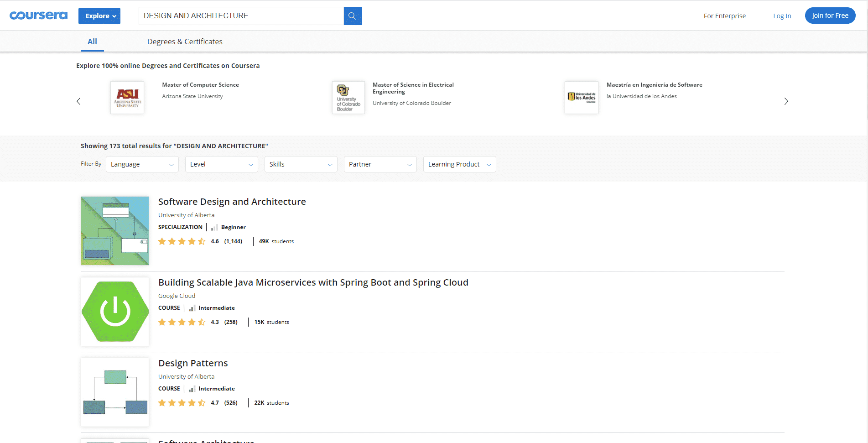Click the Arizona State University logo

pyautogui.click(x=127, y=98)
